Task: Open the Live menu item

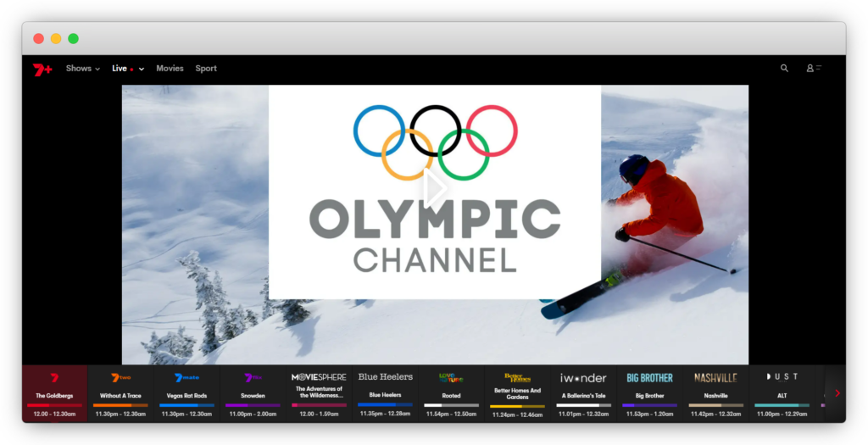Action: pos(120,69)
